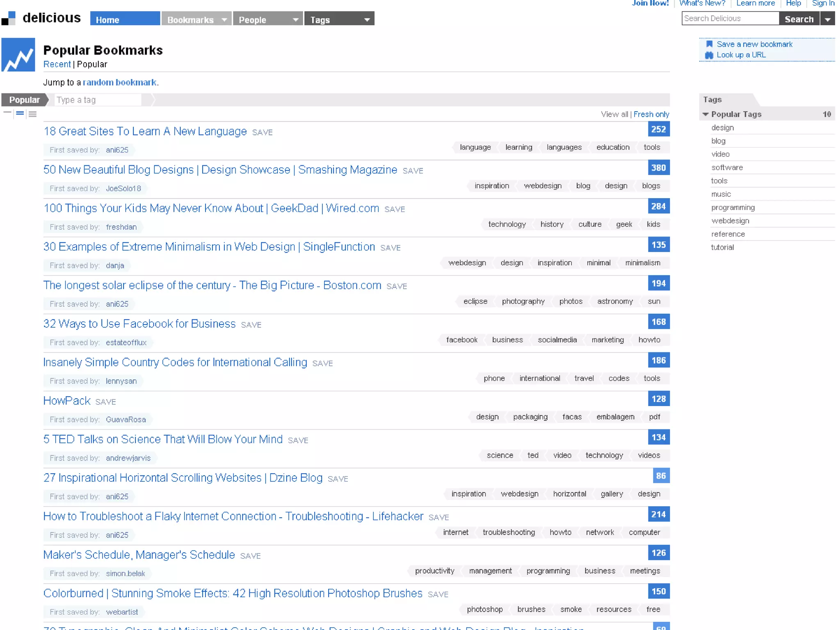Toggle to Fresh only bookmarks
This screenshot has width=840, height=630.
651,114
